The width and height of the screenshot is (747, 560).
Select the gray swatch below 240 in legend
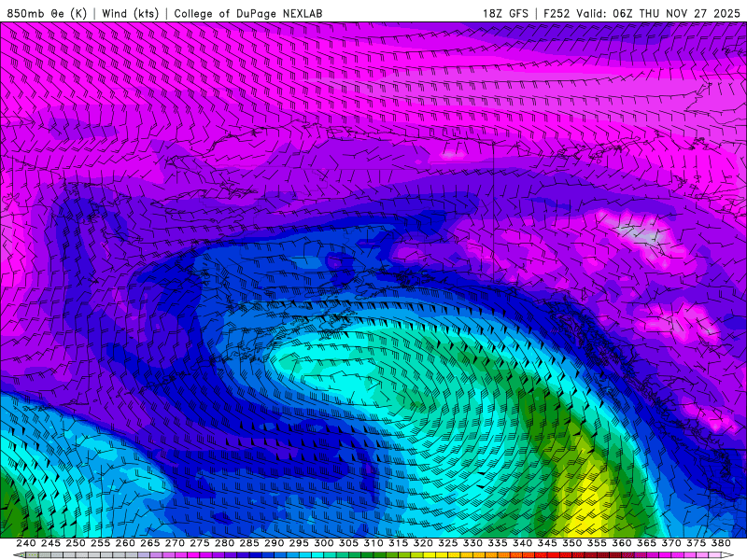32,555
